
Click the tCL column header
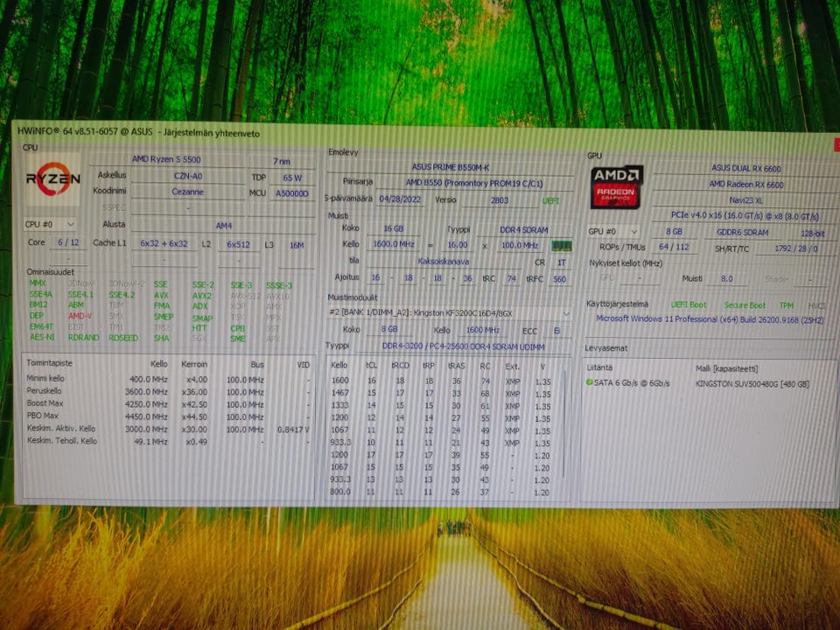click(x=371, y=365)
